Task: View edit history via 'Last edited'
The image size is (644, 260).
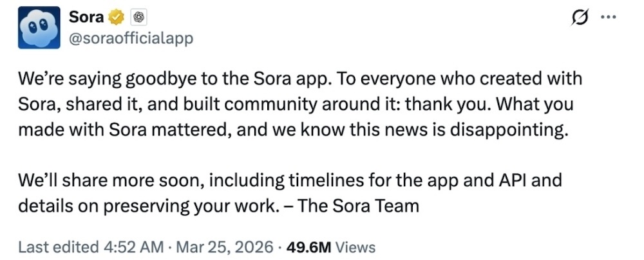Action: 57,247
